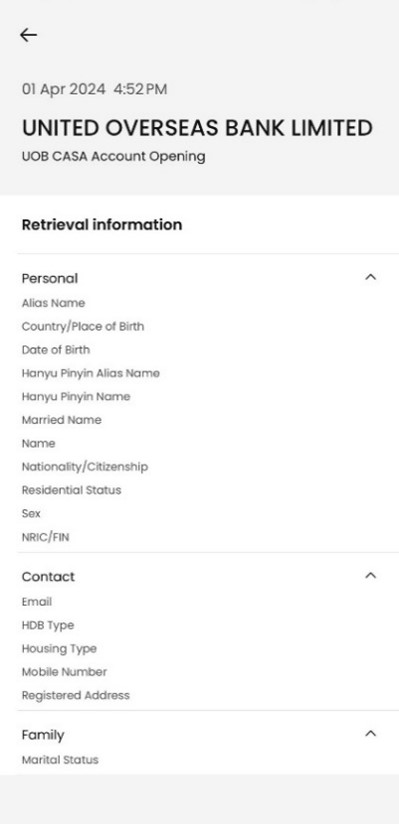Screen dimensions: 399x824
Task: Collapse the Contact section chevron
Action: pyautogui.click(x=371, y=575)
